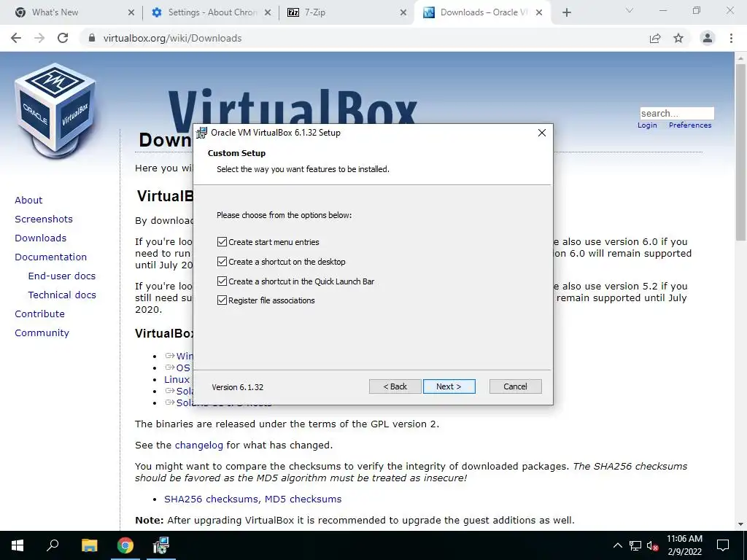
Task: Open About in the sidebar
Action: point(28,200)
